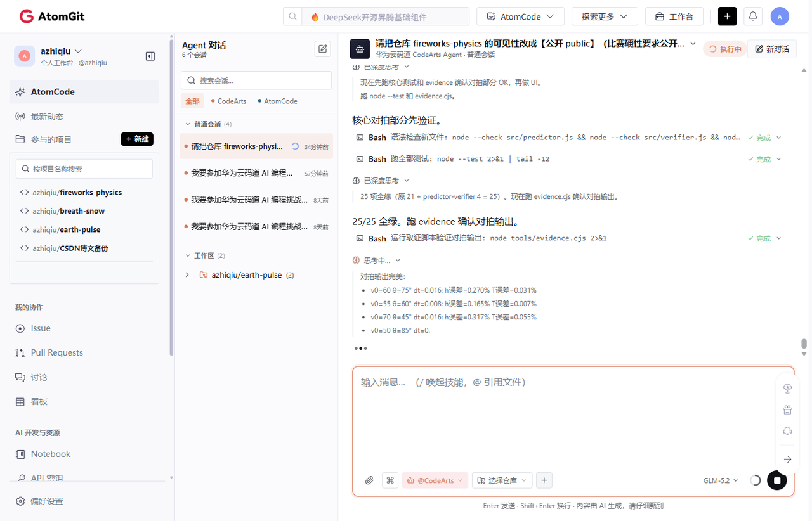This screenshot has height=521, width=812.
Task: Expand the evidence.cjs Bash step result
Action: click(x=779, y=238)
